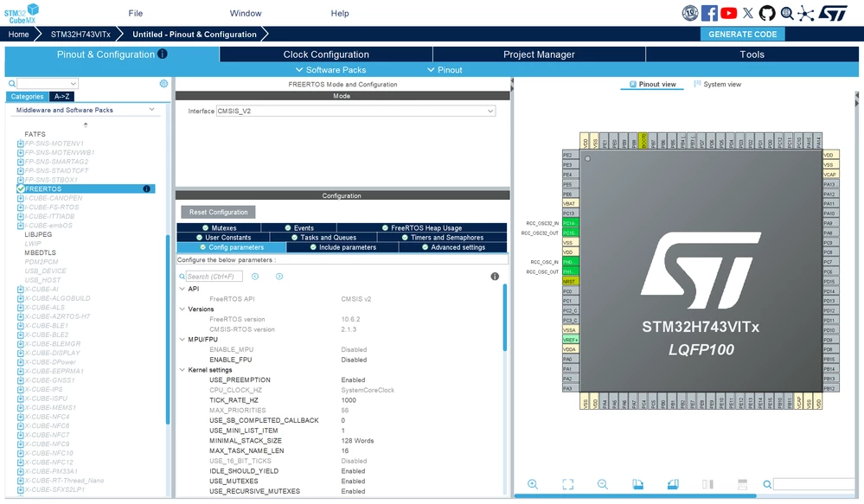
Task: Toggle the split horizontal view icon
Action: [743, 484]
